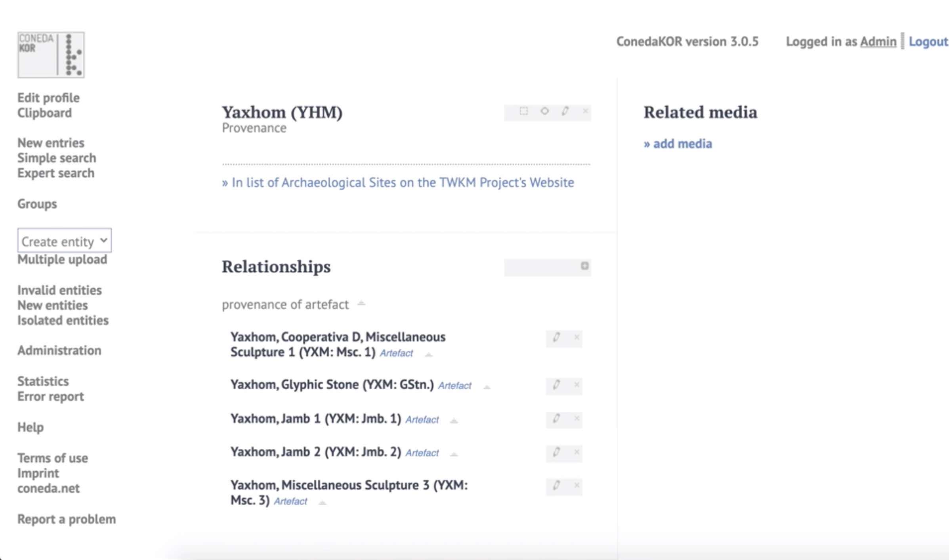This screenshot has height=560, width=949.
Task: Follow the Archaeological Sites TWKM Project link
Action: pyautogui.click(x=397, y=183)
